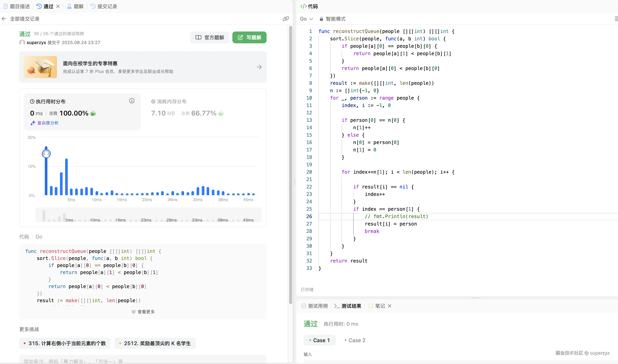Viewport: 618px width, 364px height.
Task: Select the Case 2 test case
Action: click(355, 340)
